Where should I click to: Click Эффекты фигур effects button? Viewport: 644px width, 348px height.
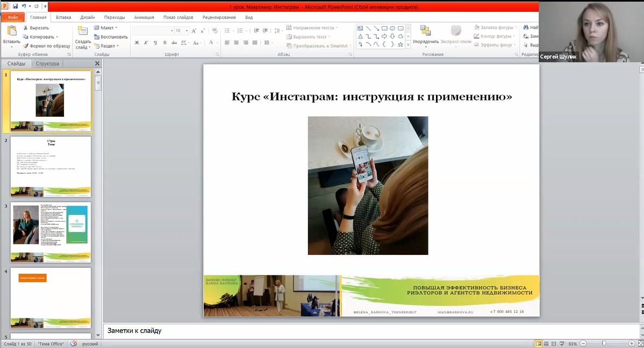point(495,45)
